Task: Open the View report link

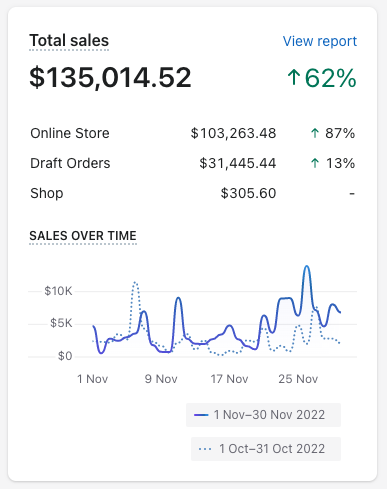Action: [x=320, y=41]
